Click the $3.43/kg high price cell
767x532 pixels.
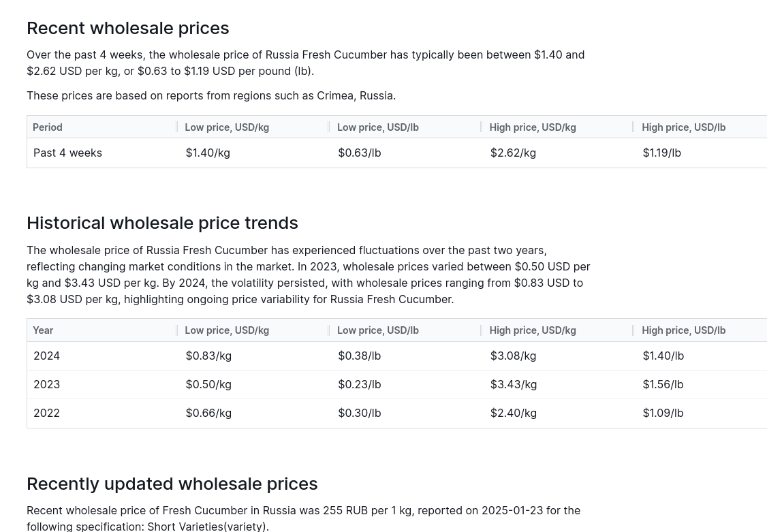(513, 384)
